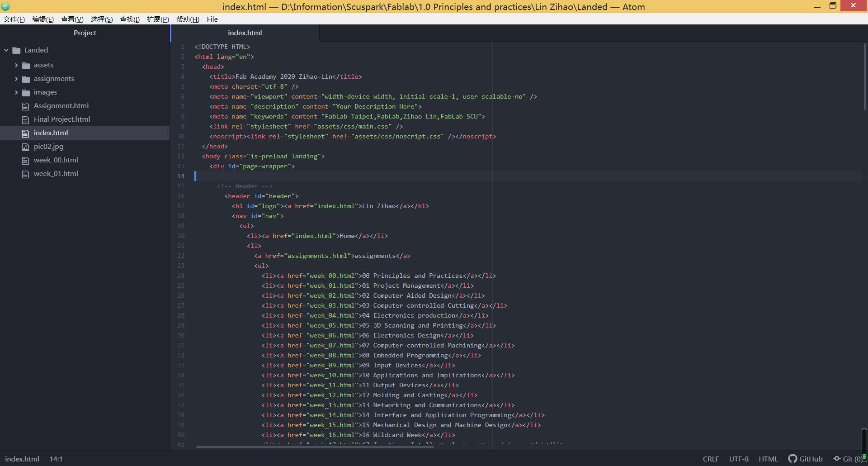
Task: Click the pic02.jpg image file icon
Action: click(x=26, y=147)
